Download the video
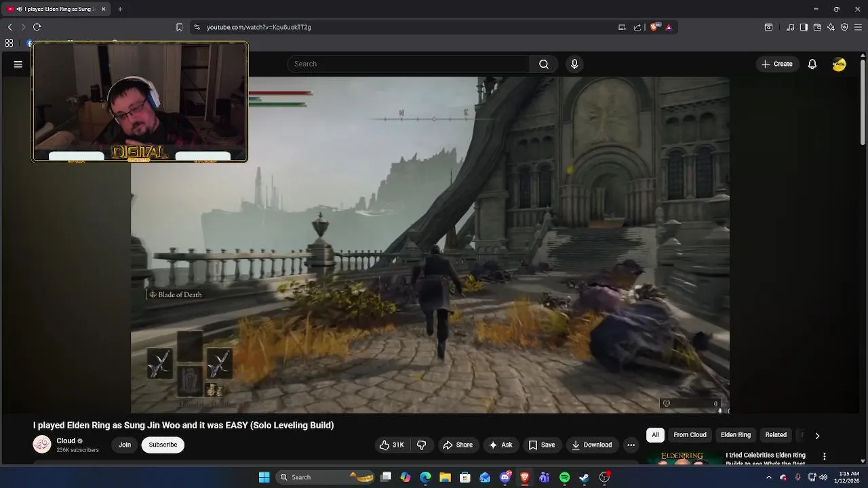 (x=591, y=445)
